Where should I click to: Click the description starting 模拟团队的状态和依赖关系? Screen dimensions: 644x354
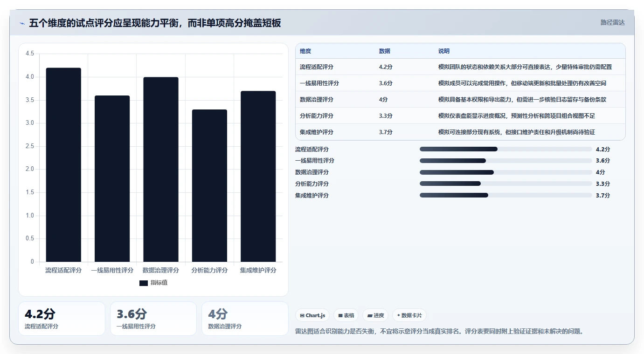(x=525, y=67)
